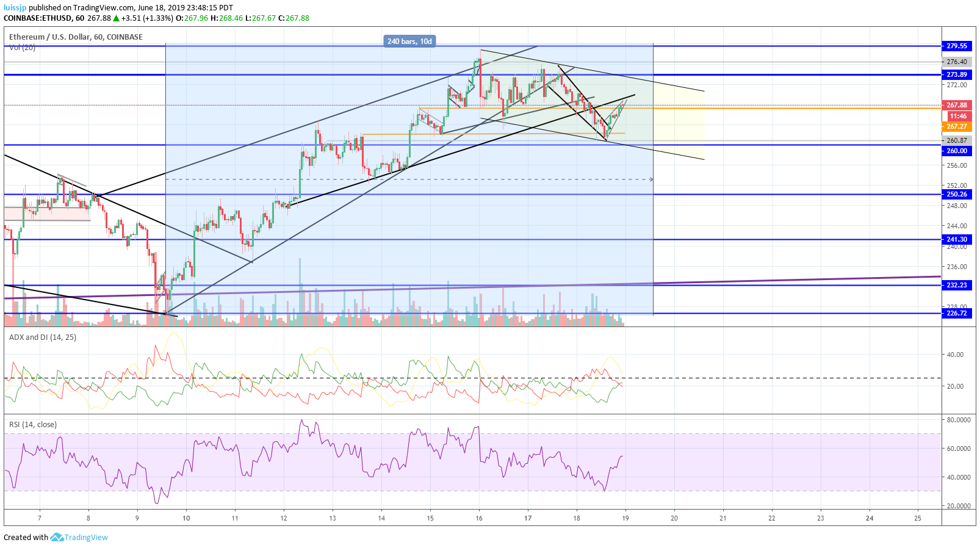This screenshot has width=980, height=548.
Task: Click the green up-arrow change indicator in header
Action: [116, 18]
